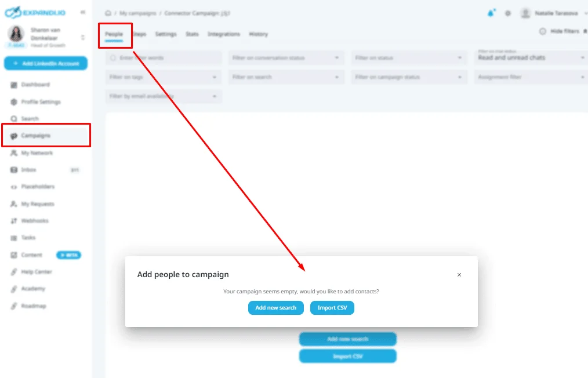
Task: Open Filter on conversation status dropdown
Action: click(286, 58)
